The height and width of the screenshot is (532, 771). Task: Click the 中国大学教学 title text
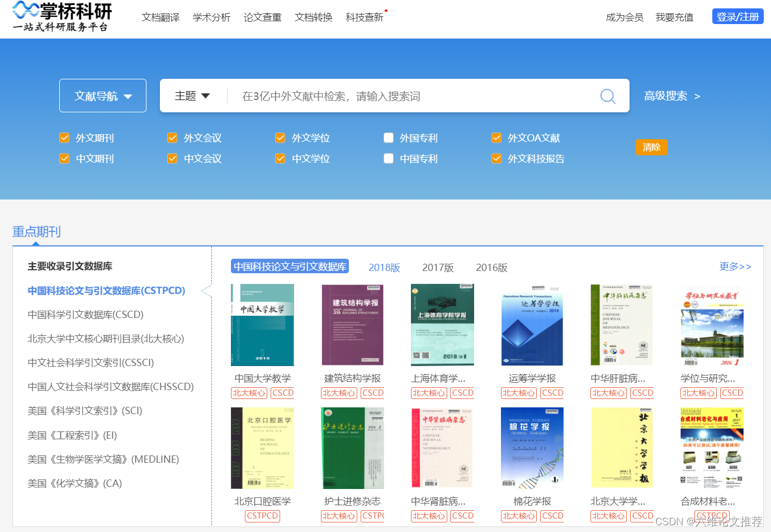click(x=262, y=378)
